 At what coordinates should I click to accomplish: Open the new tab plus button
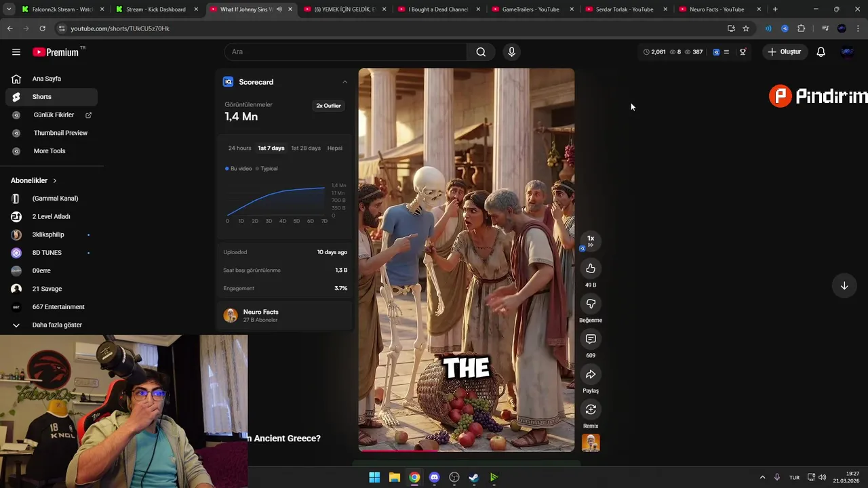[775, 9]
